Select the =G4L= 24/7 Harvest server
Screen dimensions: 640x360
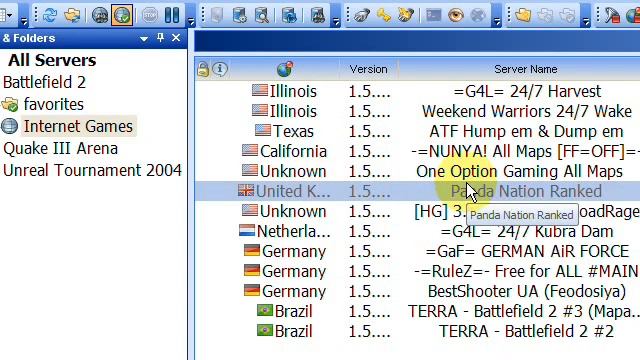[x=527, y=91]
